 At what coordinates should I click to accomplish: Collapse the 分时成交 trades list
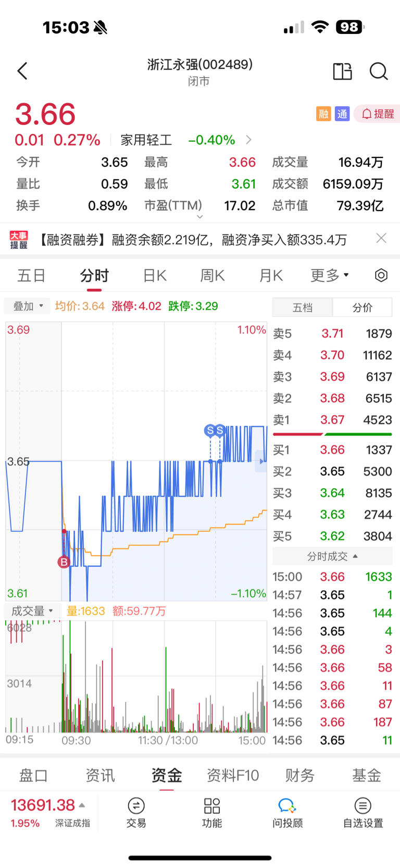pyautogui.click(x=332, y=556)
